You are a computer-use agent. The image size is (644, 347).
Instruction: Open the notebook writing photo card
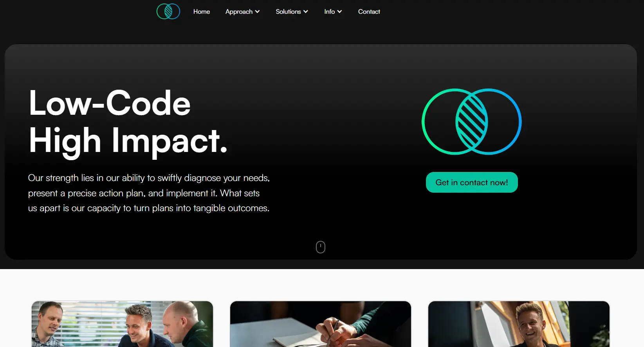(321, 324)
